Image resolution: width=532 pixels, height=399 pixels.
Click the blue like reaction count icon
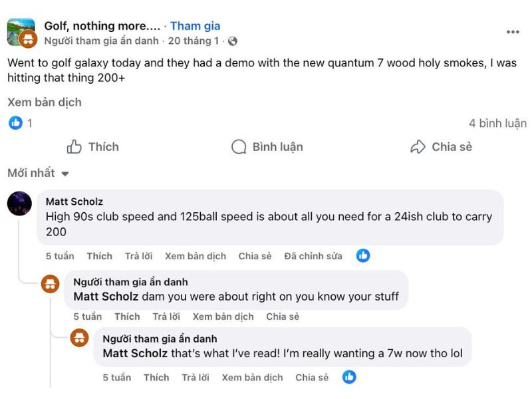pos(15,123)
